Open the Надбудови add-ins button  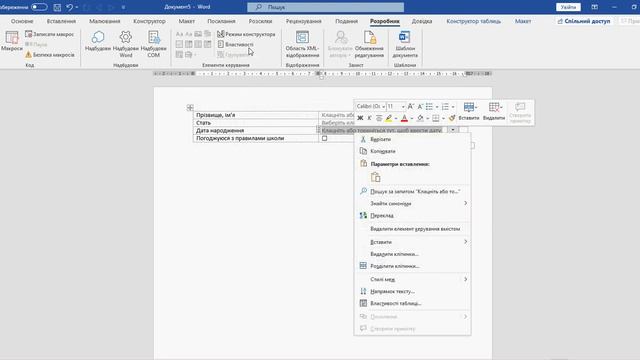click(98, 41)
